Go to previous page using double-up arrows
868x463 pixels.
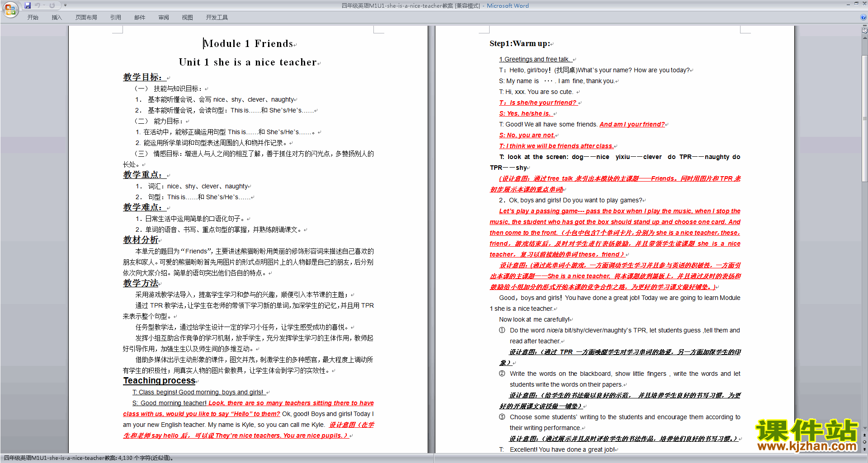pyautogui.click(x=865, y=435)
